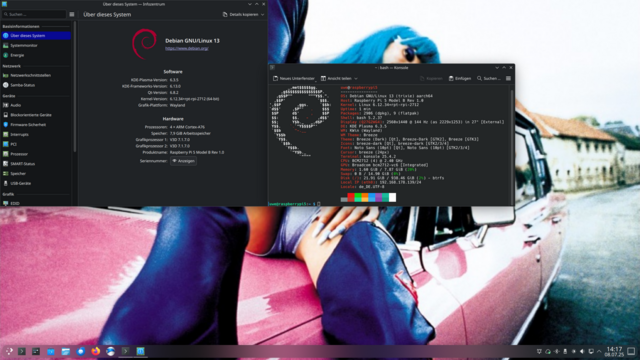Image resolution: width=640 pixels, height=360 pixels.
Task: Click the Infozentrum search field
Action: coord(34,14)
